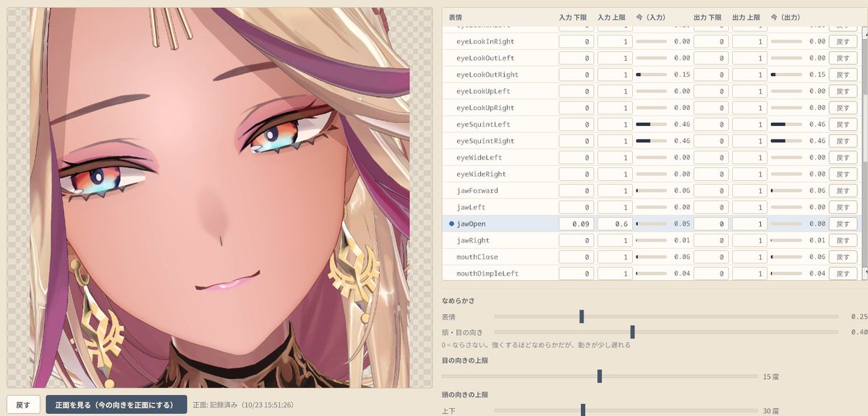Image resolution: width=868 pixels, height=416 pixels.
Task: Click the 0.25 expression smoothness value
Action: [859, 317]
